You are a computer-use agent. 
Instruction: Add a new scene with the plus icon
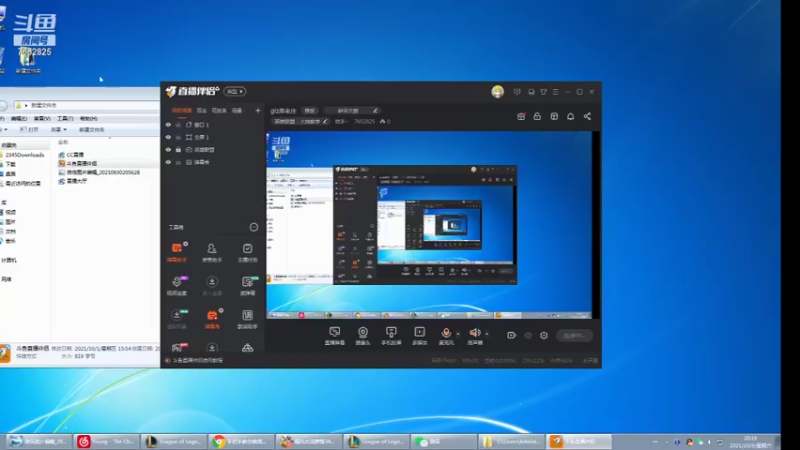tap(258, 110)
